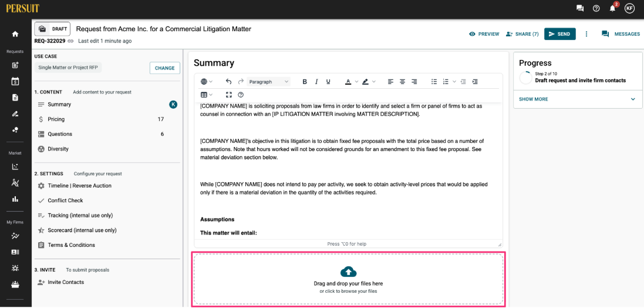Open the Paragraph style dropdown
Image resolution: width=644 pixels, height=308 pixels.
click(269, 82)
